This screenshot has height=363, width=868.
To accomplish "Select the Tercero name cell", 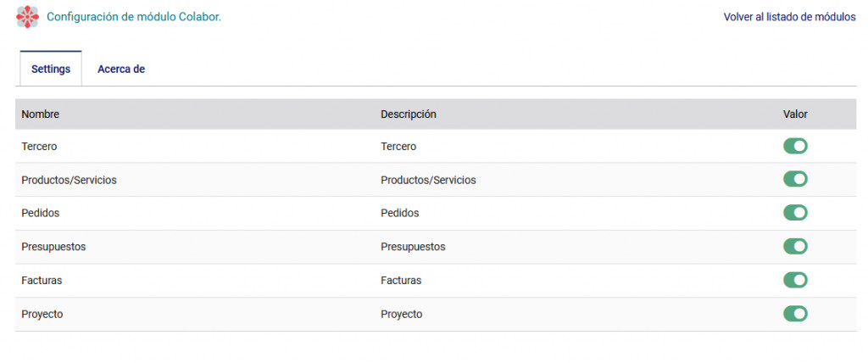I will [x=39, y=147].
